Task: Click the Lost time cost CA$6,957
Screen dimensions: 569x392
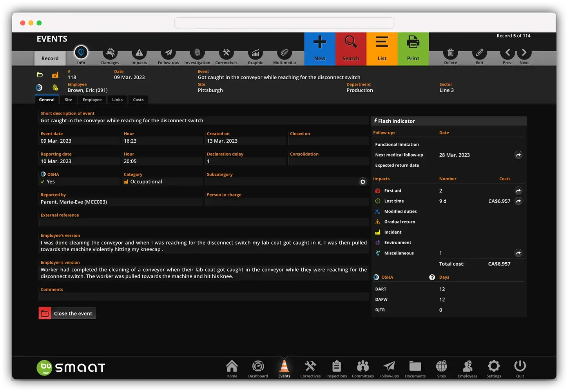Action: click(x=499, y=201)
